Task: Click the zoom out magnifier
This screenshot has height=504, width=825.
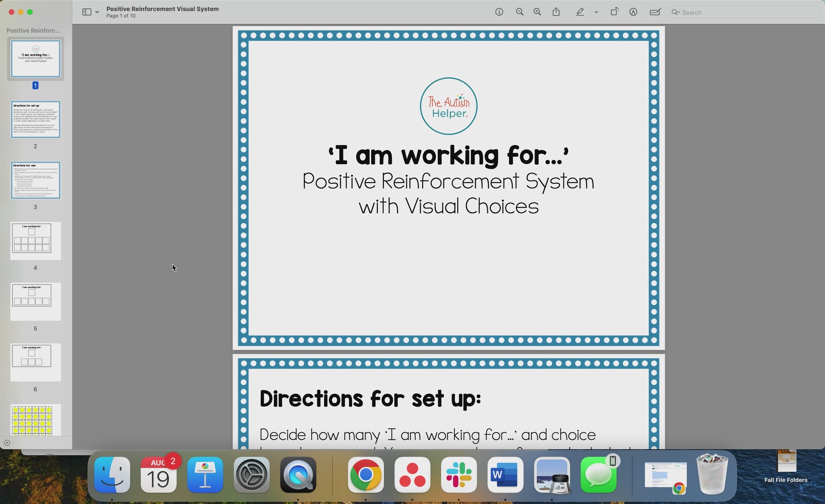Action: point(520,12)
